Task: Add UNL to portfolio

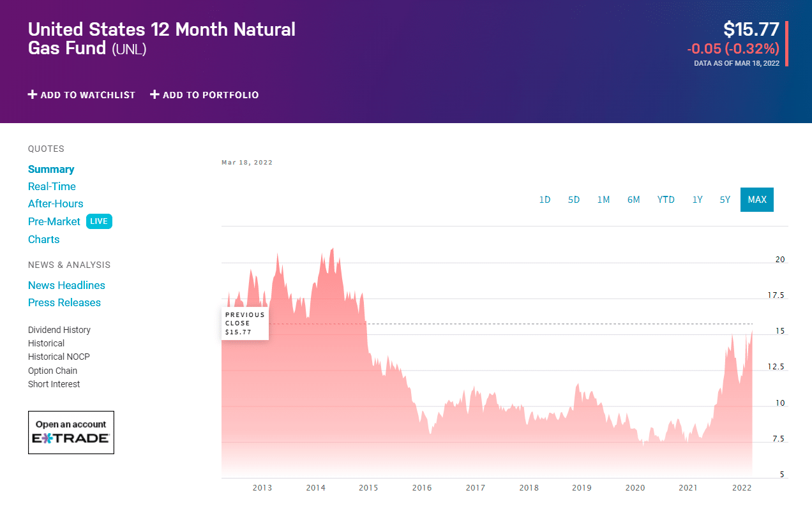Action: [x=204, y=94]
